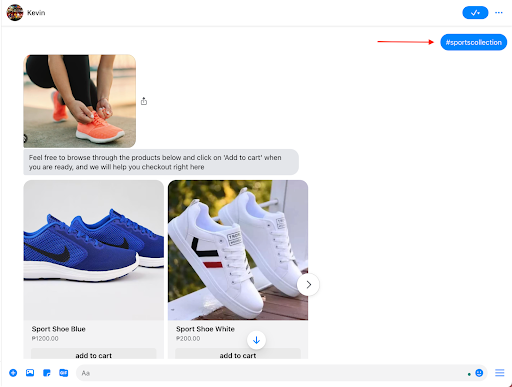Viewport: 512px width, 387px height.
Task: Open the sticker picker icon
Action: click(47, 373)
